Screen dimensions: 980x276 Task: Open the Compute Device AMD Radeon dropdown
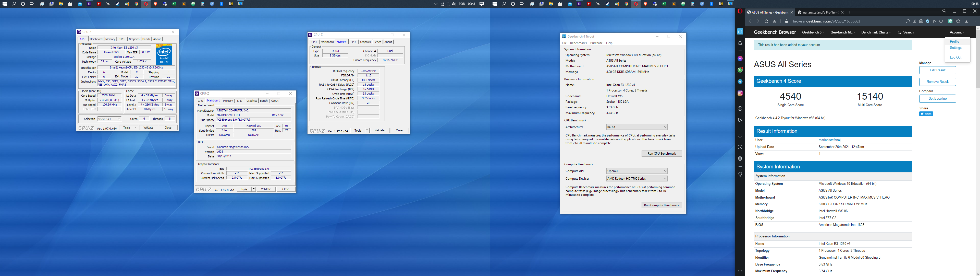(637, 178)
